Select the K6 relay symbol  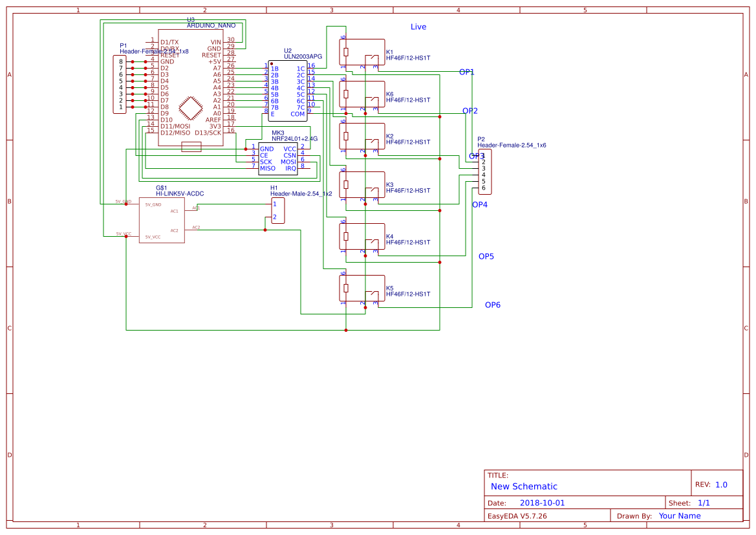coord(362,94)
